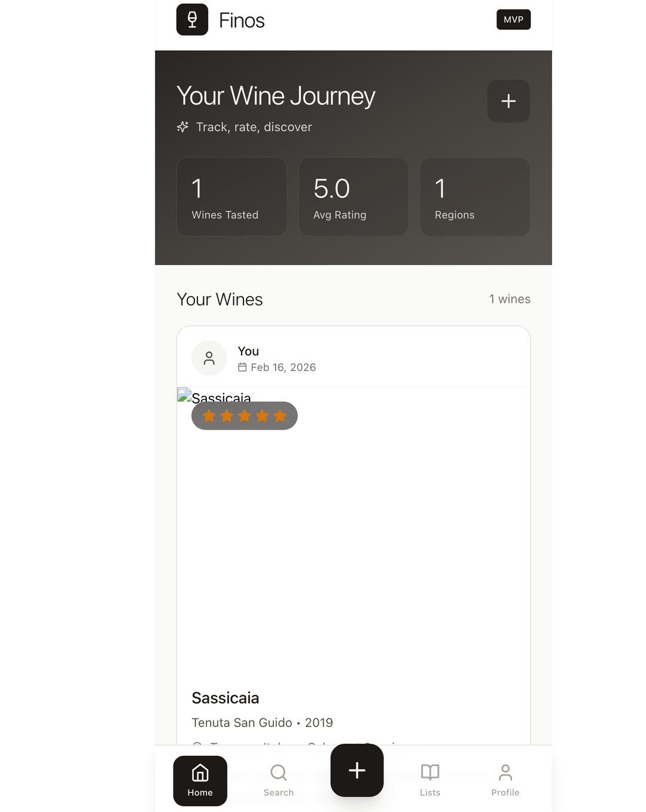Click the Finos wine glass logo
Image resolution: width=646 pixels, height=812 pixels.
coord(192,20)
